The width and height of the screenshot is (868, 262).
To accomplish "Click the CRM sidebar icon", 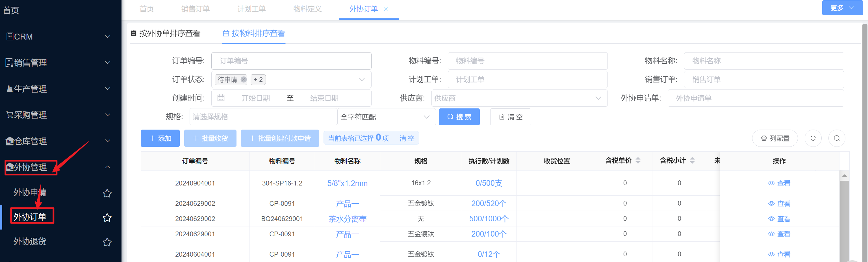I will pyautogui.click(x=10, y=36).
